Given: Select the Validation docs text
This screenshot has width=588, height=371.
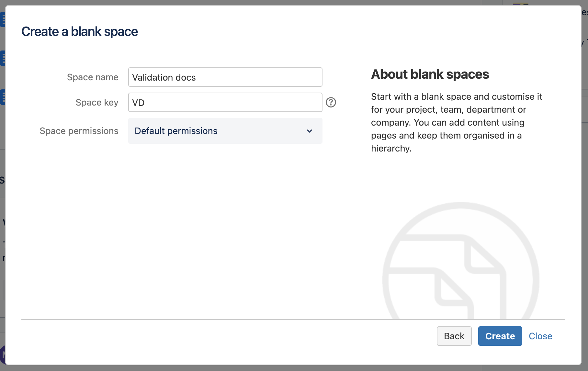Looking at the screenshot, I should tap(164, 77).
